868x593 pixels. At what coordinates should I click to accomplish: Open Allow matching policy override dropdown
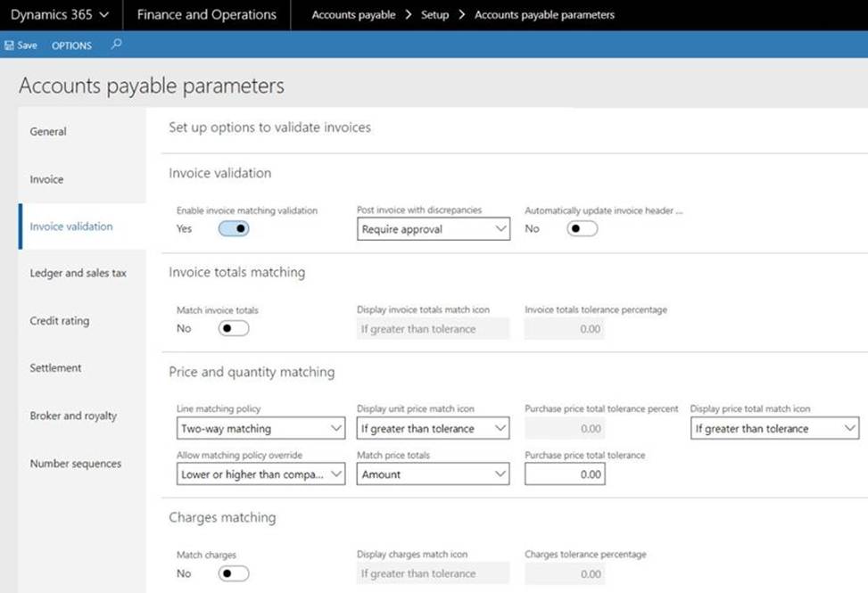click(x=260, y=475)
